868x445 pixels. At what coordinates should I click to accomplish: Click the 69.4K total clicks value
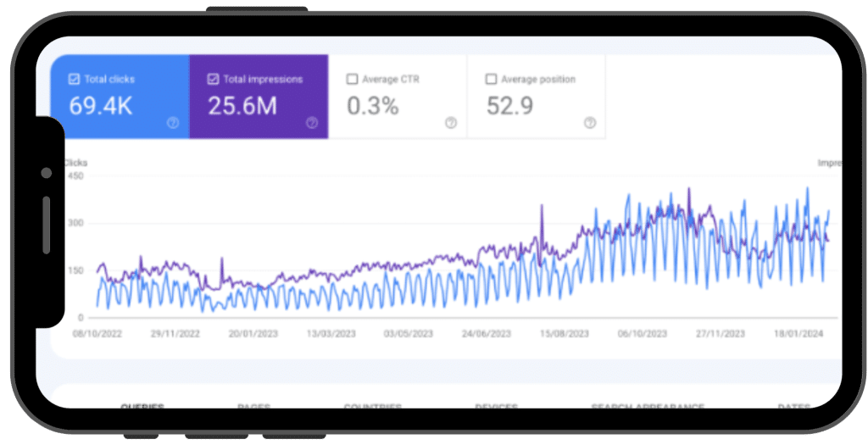pos(103,107)
